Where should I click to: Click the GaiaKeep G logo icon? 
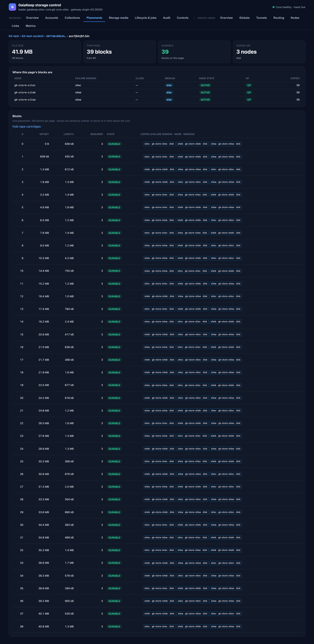(12, 7)
